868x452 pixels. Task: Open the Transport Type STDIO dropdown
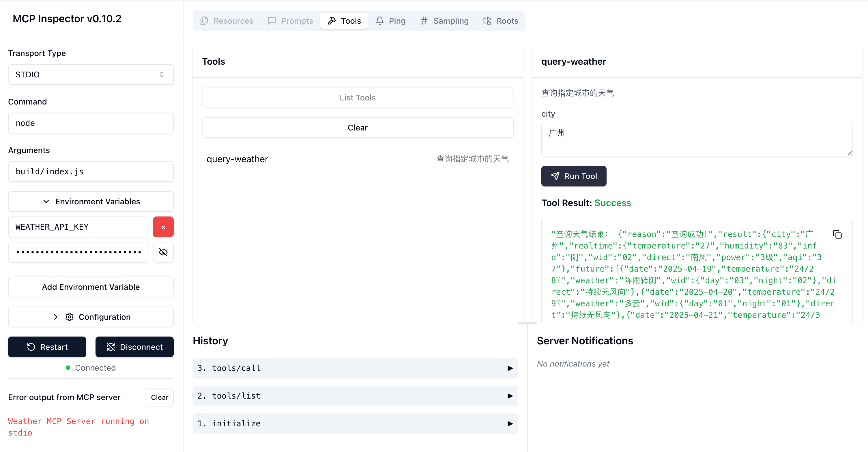tap(91, 74)
